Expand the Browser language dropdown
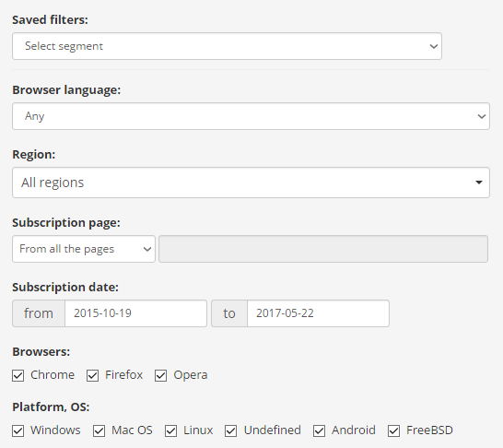 point(251,116)
